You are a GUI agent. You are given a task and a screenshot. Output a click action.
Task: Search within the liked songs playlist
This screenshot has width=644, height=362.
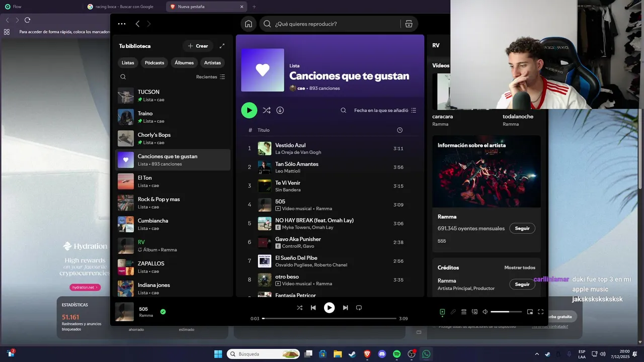(x=343, y=110)
